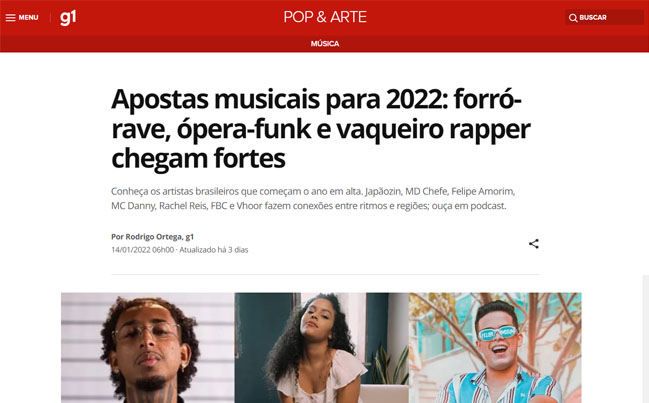Open the MENU label in header

(28, 17)
